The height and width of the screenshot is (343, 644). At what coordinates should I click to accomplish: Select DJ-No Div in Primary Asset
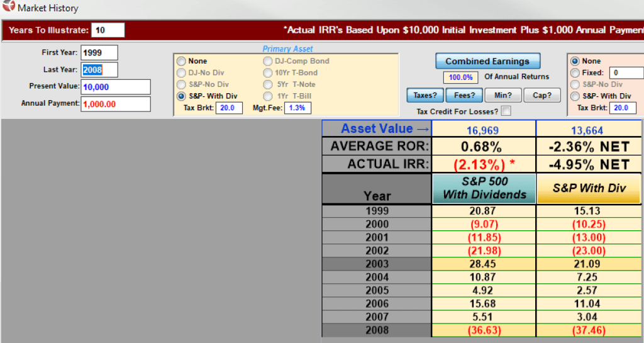click(181, 73)
